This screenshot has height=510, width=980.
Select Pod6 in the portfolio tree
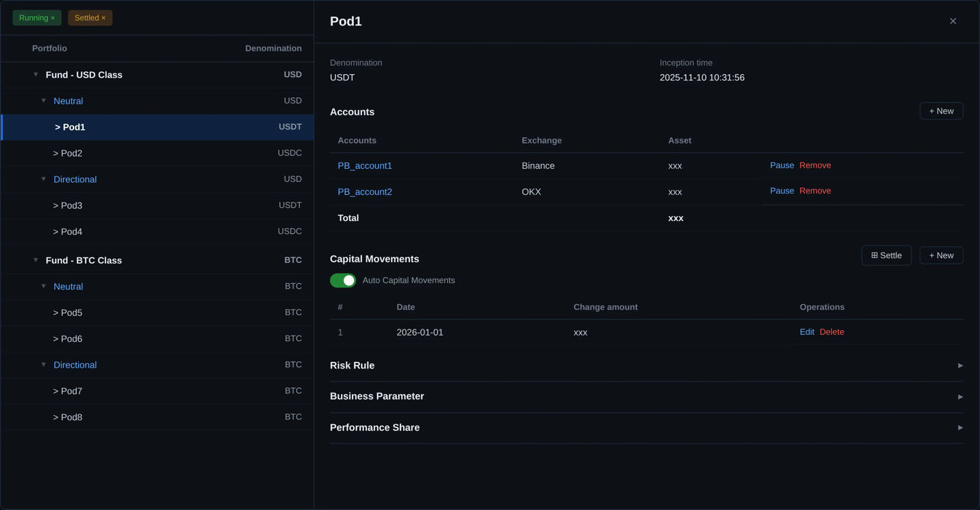[x=158, y=338]
